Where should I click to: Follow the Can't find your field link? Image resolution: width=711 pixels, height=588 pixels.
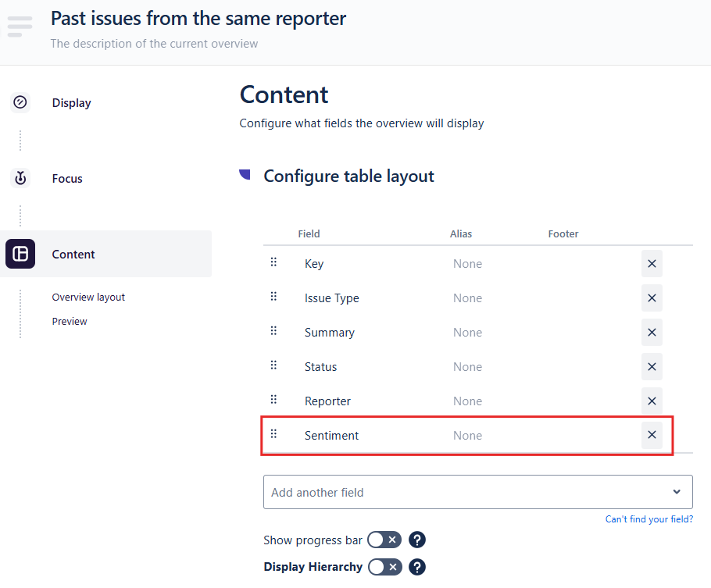pyautogui.click(x=648, y=519)
